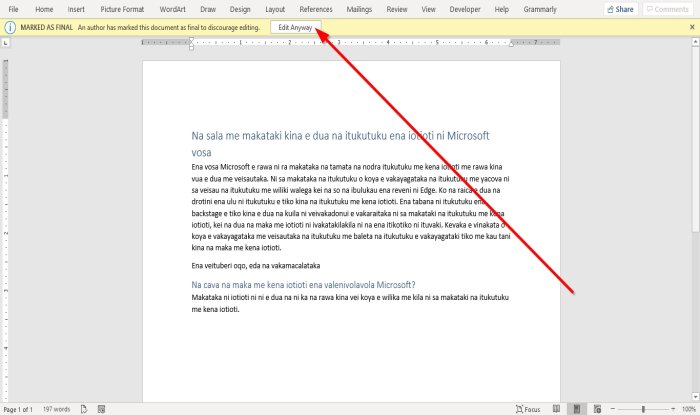700x415 pixels.
Task: Click the scroll down arrow of vertical scrollbar
Action: (695, 396)
